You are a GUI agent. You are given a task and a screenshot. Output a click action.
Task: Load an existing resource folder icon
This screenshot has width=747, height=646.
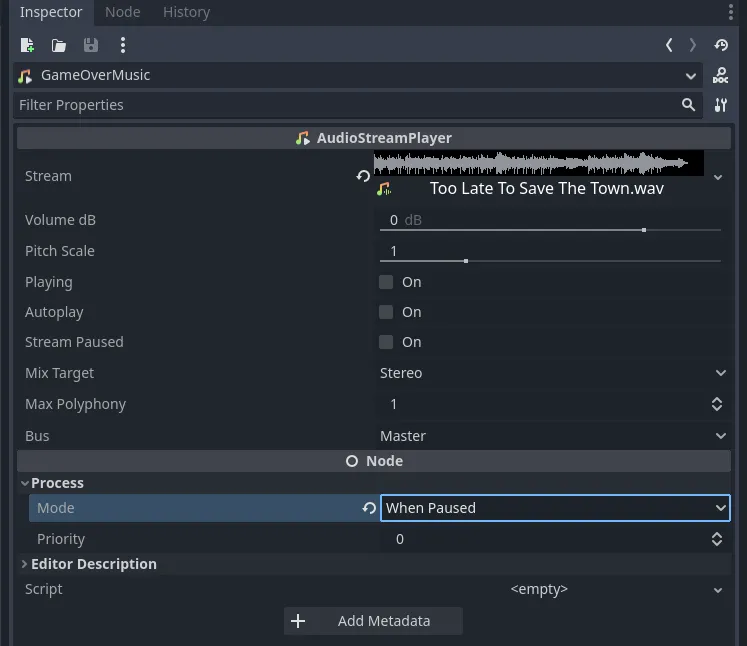pos(59,45)
